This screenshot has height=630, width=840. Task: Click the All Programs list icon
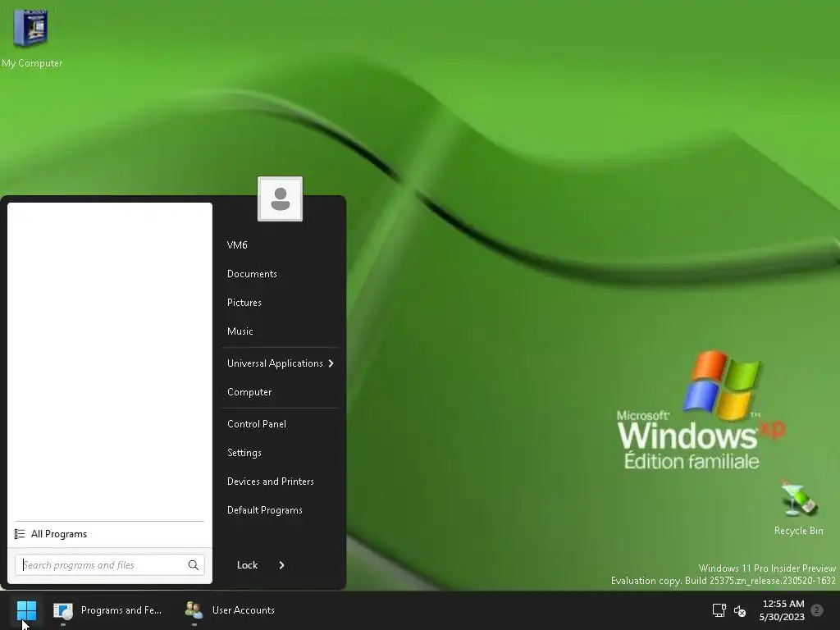pos(20,534)
